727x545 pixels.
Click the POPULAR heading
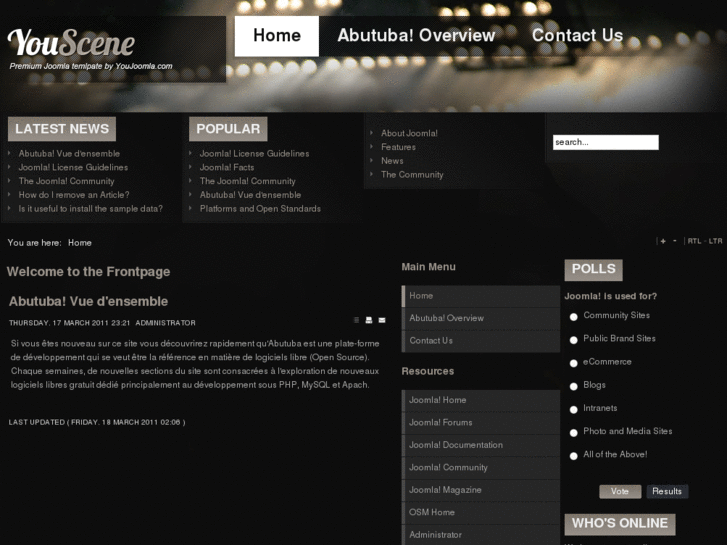tap(228, 129)
